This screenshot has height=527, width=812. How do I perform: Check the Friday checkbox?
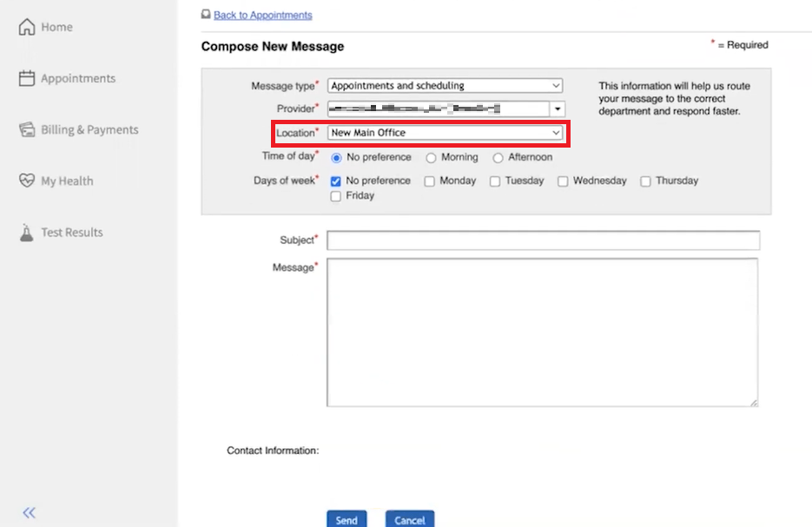(x=335, y=196)
